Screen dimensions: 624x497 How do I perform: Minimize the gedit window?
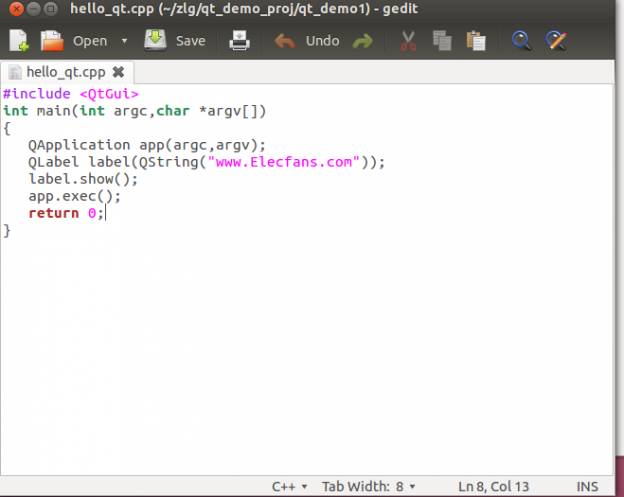[34, 8]
